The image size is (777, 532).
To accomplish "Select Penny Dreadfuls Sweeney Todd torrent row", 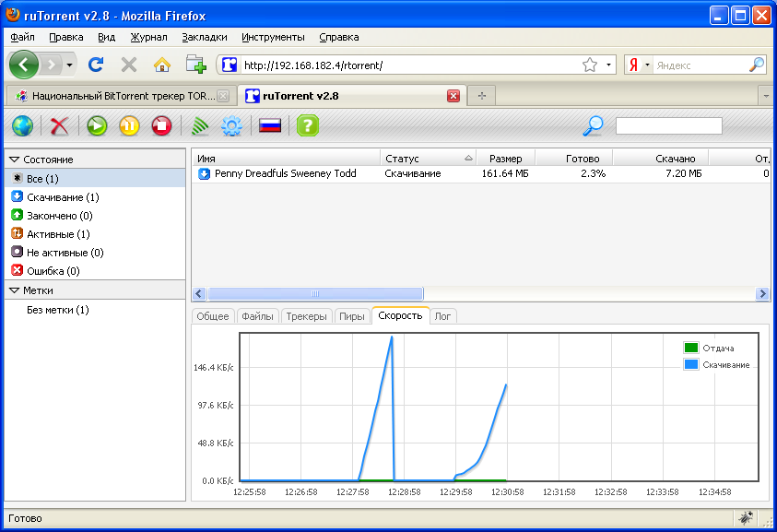I will click(480, 173).
